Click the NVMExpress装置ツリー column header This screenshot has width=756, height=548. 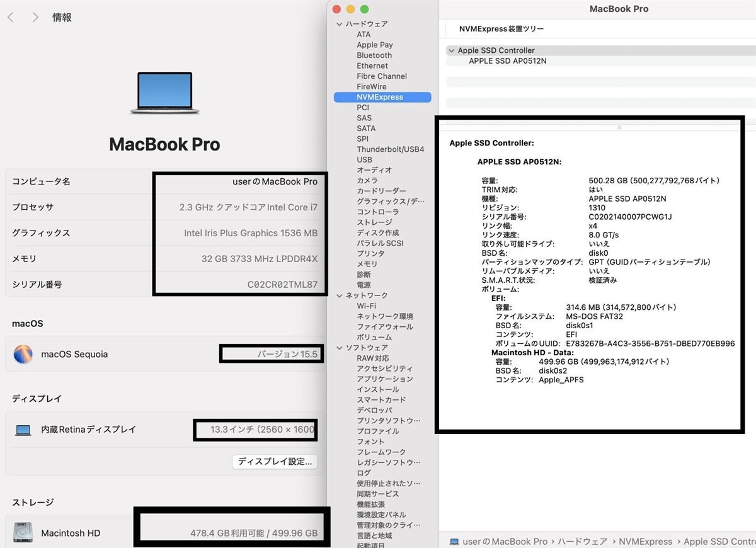point(501,29)
